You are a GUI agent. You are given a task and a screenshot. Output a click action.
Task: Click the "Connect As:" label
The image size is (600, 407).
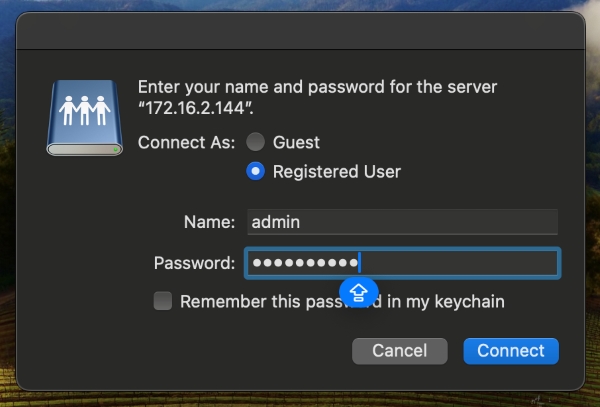point(186,143)
